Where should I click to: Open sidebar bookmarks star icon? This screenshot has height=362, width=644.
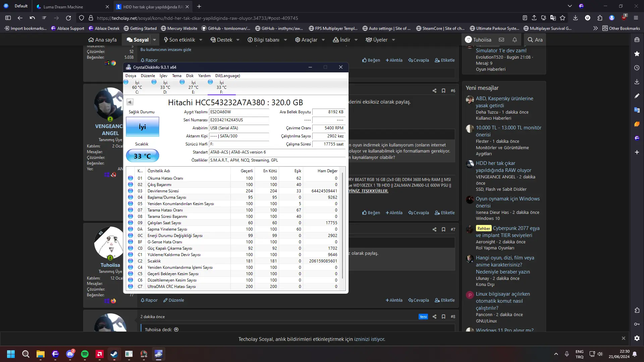(637, 54)
